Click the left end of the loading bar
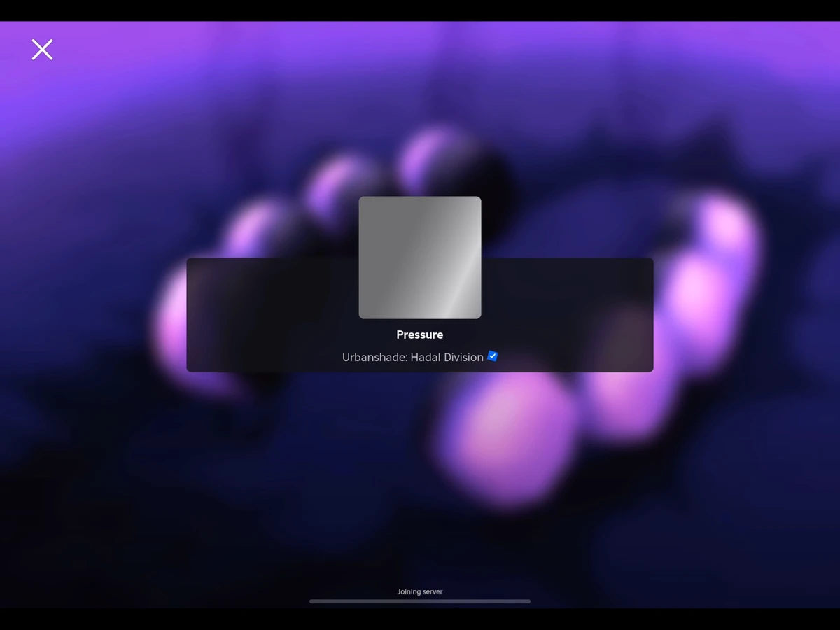 pos(314,601)
